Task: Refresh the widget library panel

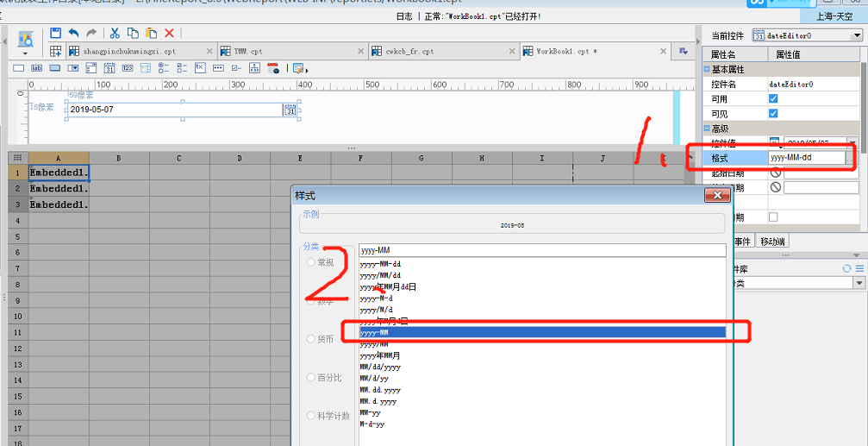Action: coord(846,268)
